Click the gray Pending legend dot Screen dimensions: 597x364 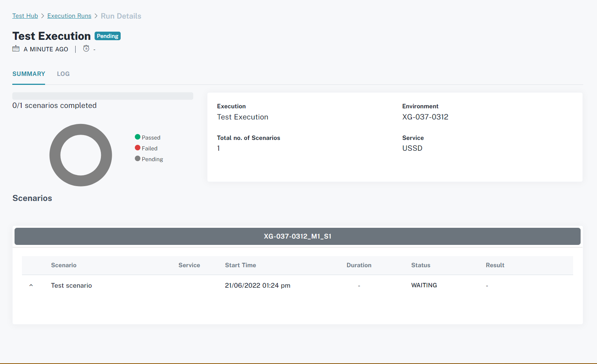tap(137, 159)
